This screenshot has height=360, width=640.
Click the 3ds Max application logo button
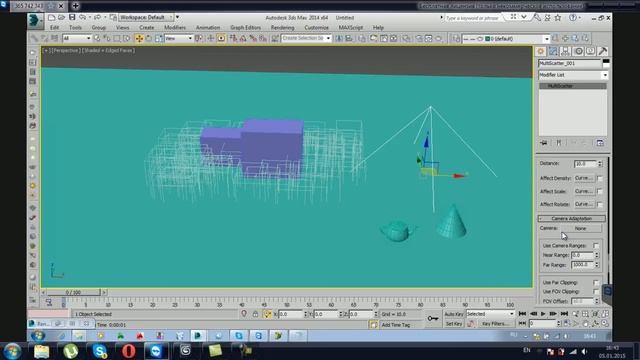(x=35, y=20)
